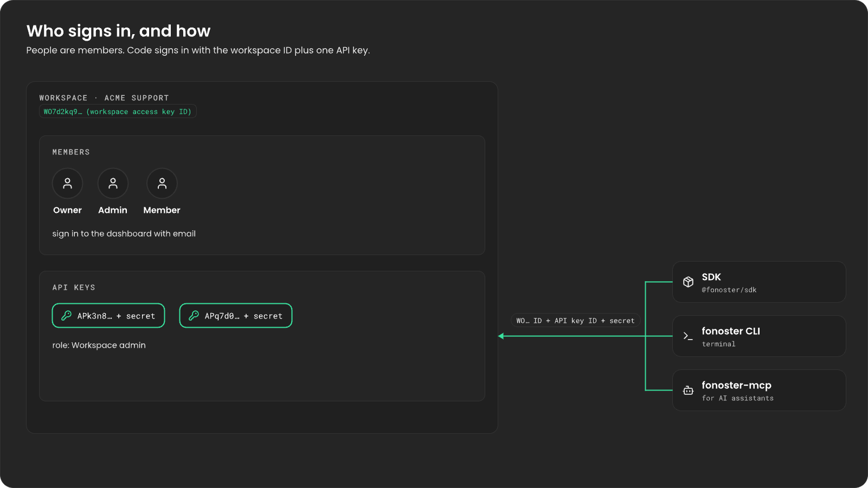Click the 'role: Workspace admin' text
The width and height of the screenshot is (868, 488).
pyautogui.click(x=99, y=345)
